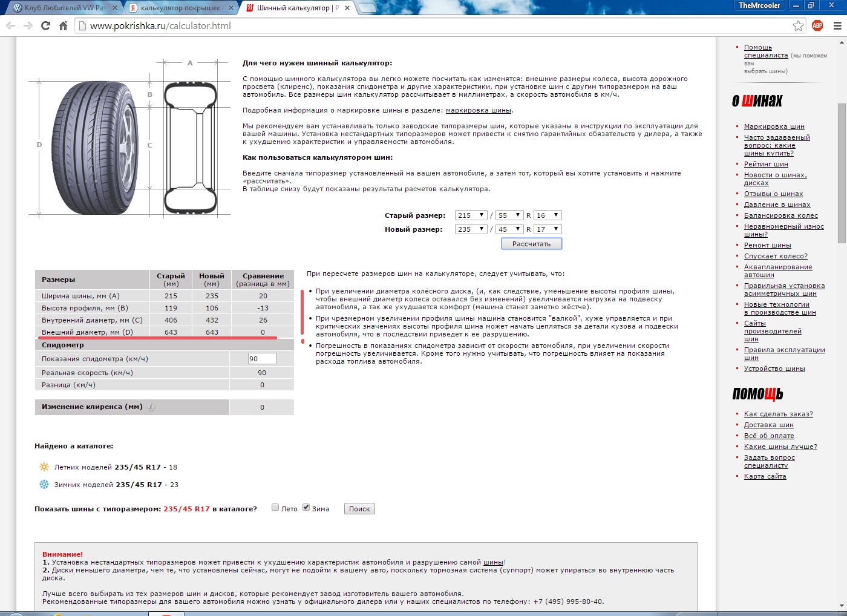
Task: Open Chrome hamburger menu
Action: pos(837,25)
